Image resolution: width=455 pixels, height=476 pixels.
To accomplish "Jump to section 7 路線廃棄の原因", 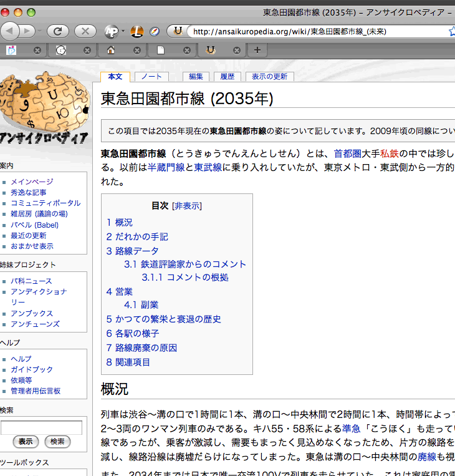I will click(141, 348).
